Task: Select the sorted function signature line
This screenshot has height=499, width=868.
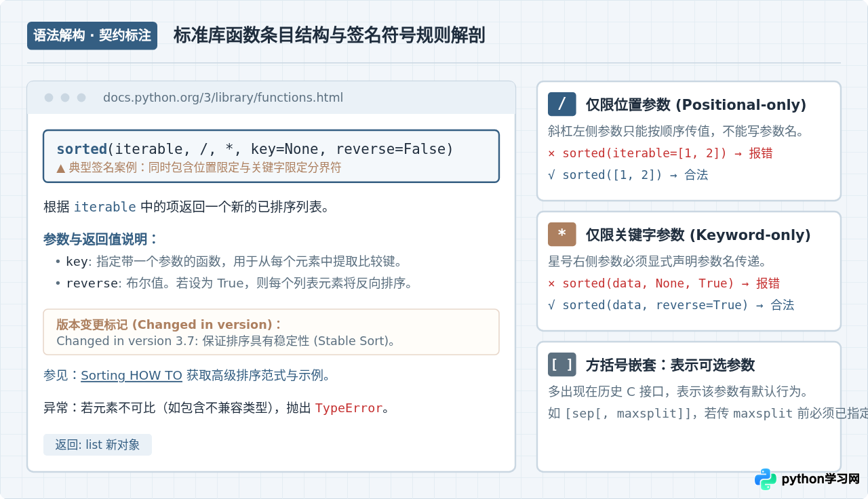Action: [255, 149]
